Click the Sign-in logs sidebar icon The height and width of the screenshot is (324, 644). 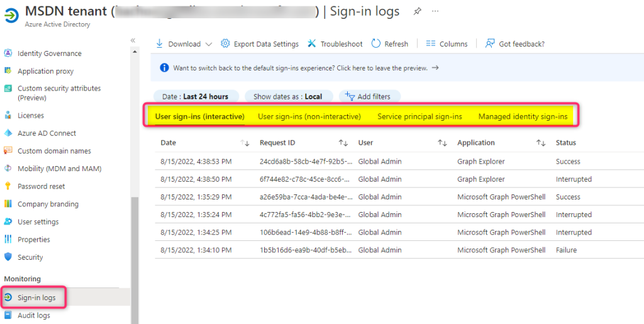[x=8, y=297]
